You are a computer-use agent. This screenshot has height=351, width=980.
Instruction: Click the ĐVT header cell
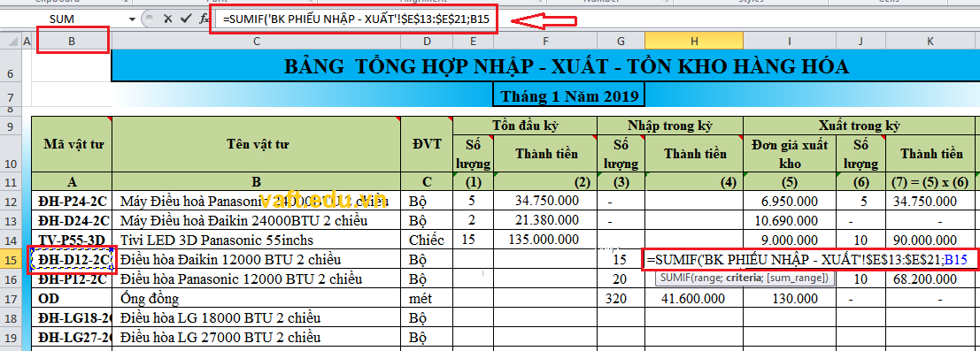click(x=427, y=144)
